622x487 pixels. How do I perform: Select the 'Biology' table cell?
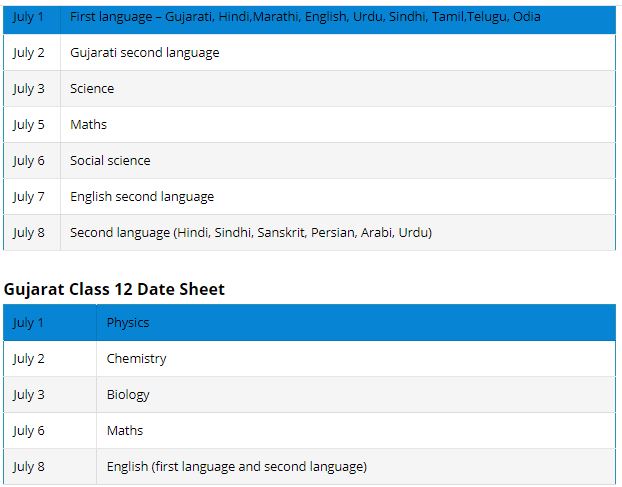coord(128,394)
